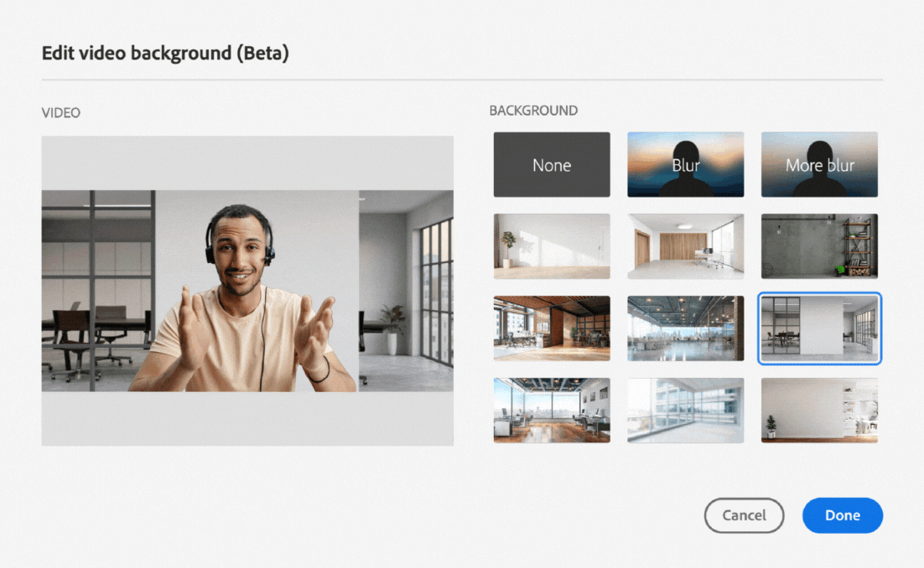Click the Edit video background (Beta) title

point(165,53)
